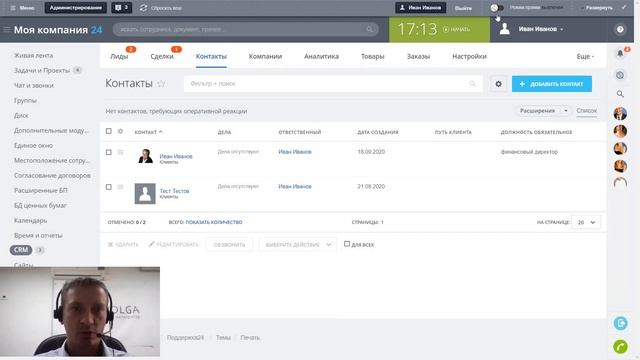Toggle the edit mode switch in top bar
Viewport: 640px width, 360px height.
pyautogui.click(x=497, y=8)
